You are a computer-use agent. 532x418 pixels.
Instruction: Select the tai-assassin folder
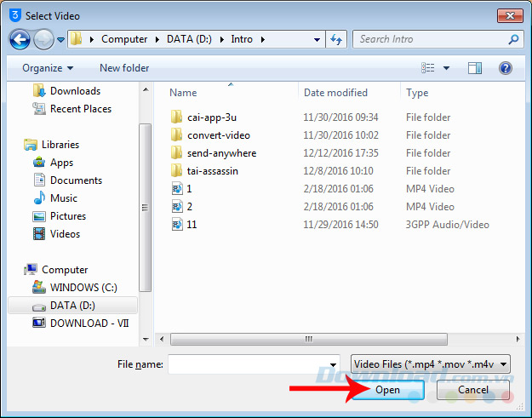click(x=213, y=171)
